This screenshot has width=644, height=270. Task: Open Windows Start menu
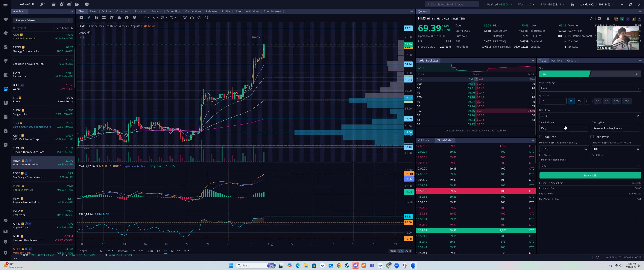(x=231, y=265)
